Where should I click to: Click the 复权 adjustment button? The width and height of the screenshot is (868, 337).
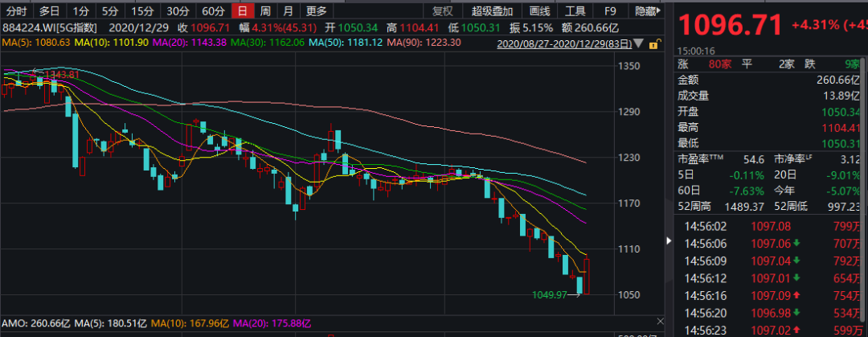coord(443,11)
